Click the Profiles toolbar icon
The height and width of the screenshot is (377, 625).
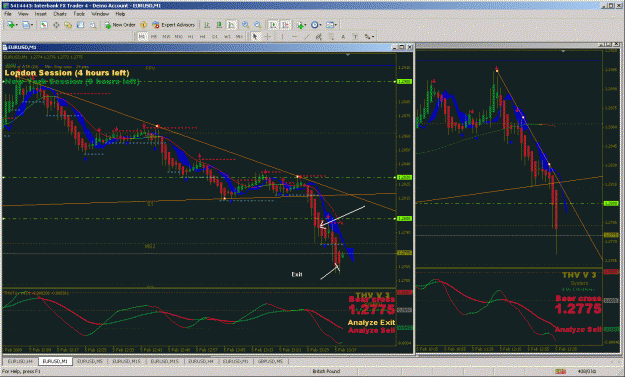(x=26, y=25)
